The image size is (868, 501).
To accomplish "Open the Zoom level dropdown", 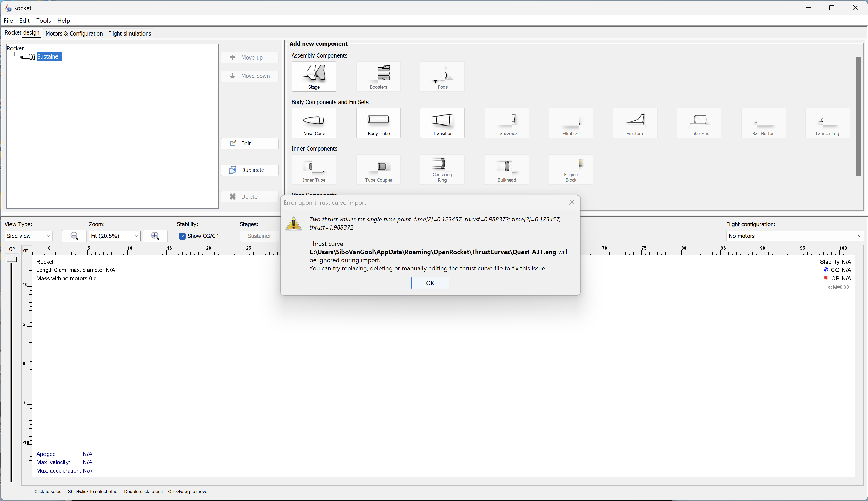I will pyautogui.click(x=114, y=236).
